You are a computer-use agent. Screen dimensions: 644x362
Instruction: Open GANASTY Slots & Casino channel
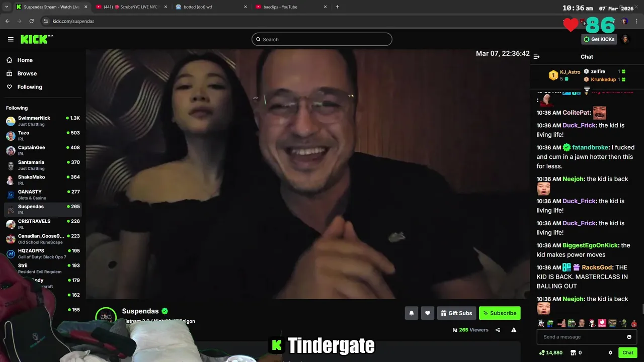coord(43,195)
